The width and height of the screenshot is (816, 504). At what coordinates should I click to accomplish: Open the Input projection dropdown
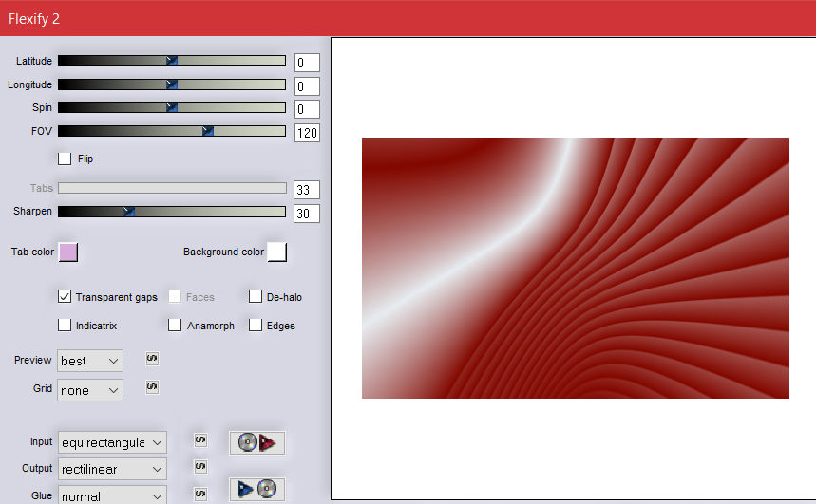pos(112,442)
